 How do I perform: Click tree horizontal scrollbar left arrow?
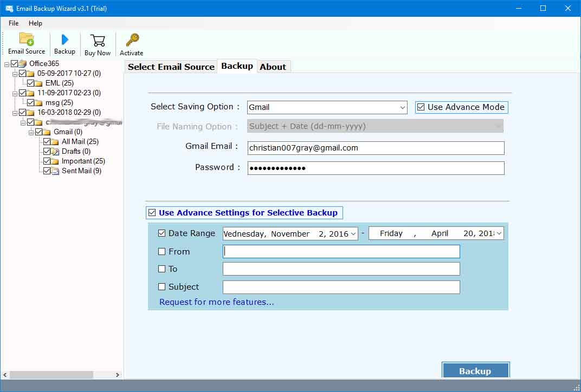point(5,375)
